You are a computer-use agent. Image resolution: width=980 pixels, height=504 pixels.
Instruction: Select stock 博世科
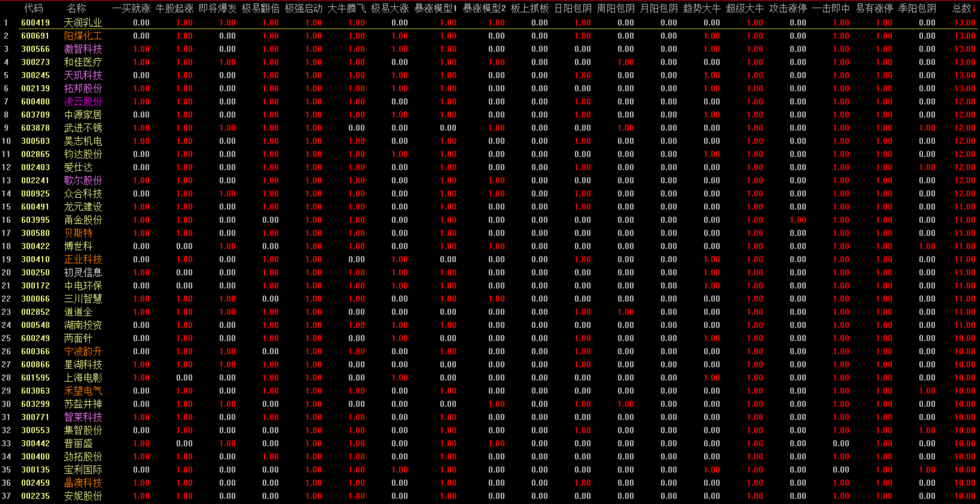[78, 246]
